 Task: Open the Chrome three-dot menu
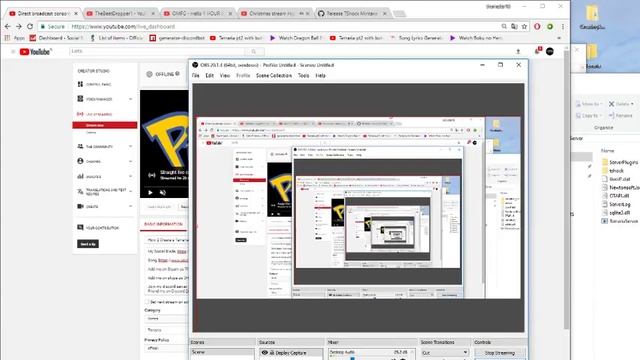[x=563, y=27]
